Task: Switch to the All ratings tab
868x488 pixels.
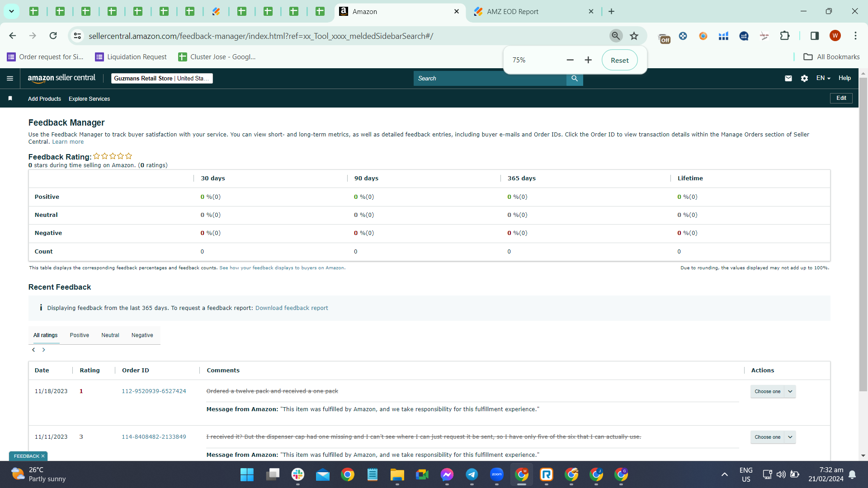Action: pyautogui.click(x=46, y=335)
